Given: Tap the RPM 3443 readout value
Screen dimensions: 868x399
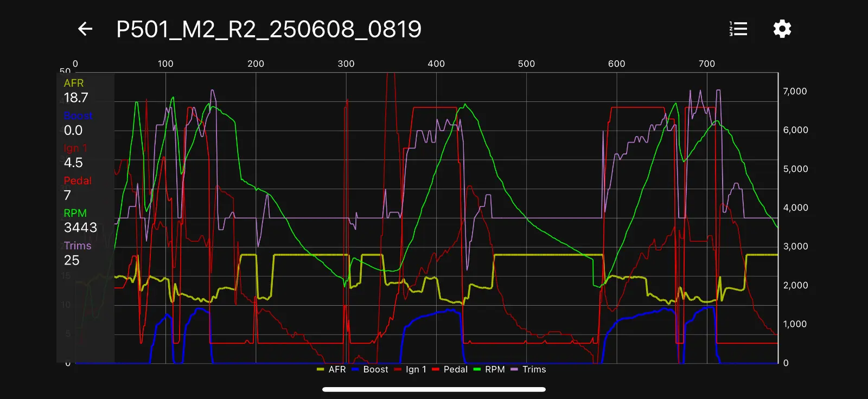Looking at the screenshot, I should pos(80,228).
